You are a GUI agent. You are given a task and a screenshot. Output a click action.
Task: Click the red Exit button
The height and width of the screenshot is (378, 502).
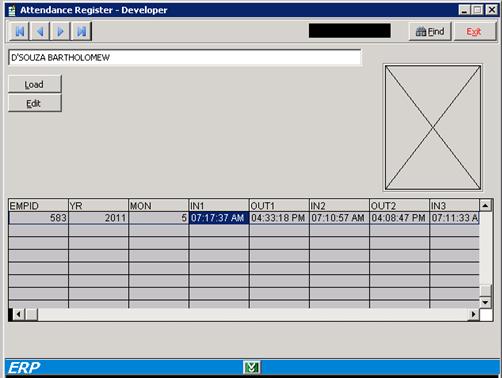coord(475,32)
